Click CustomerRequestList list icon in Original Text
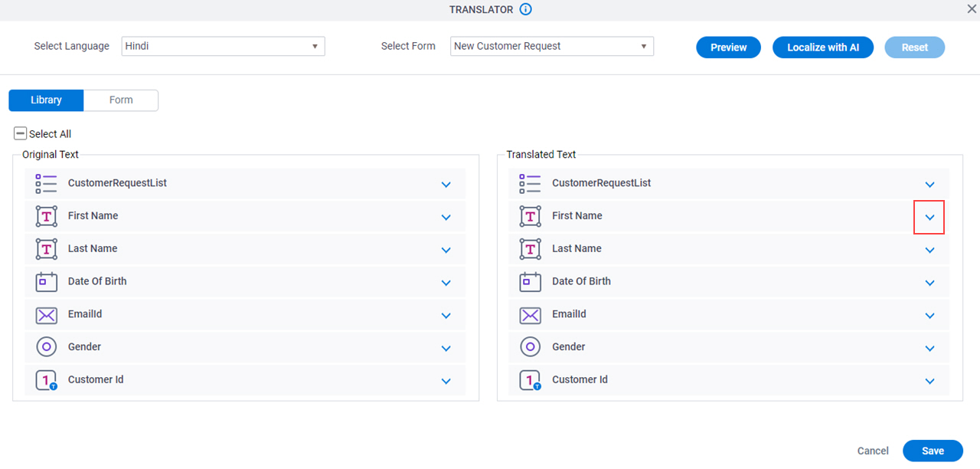 [47, 184]
